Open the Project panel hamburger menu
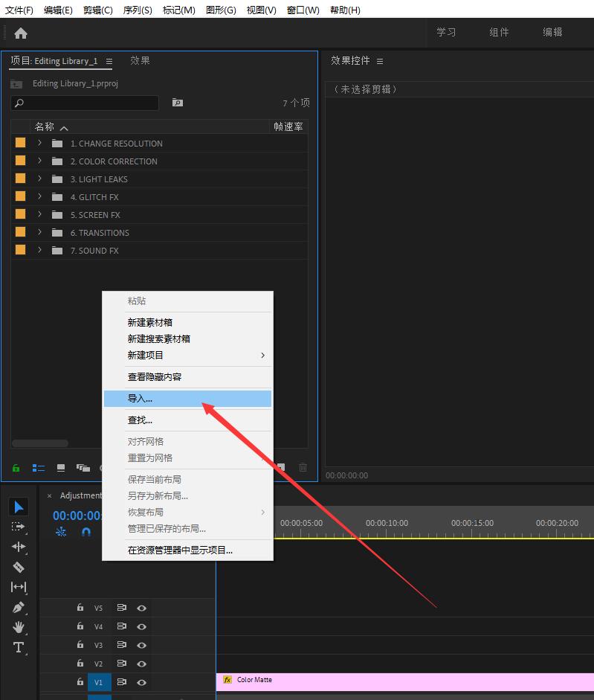This screenshot has height=700, width=594. pos(109,61)
